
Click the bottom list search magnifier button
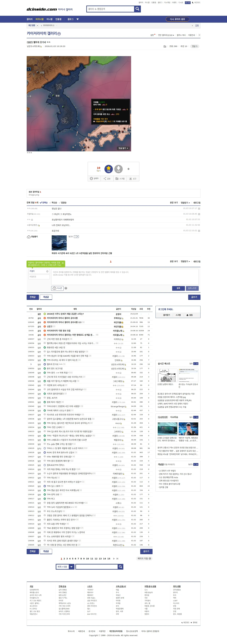pos(120,566)
